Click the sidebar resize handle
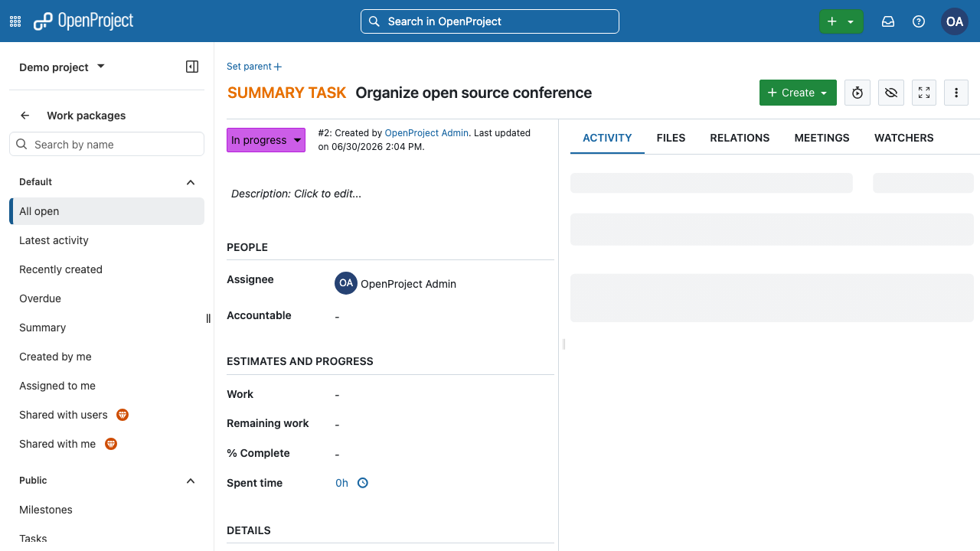The height and width of the screenshot is (551, 980). [x=208, y=318]
